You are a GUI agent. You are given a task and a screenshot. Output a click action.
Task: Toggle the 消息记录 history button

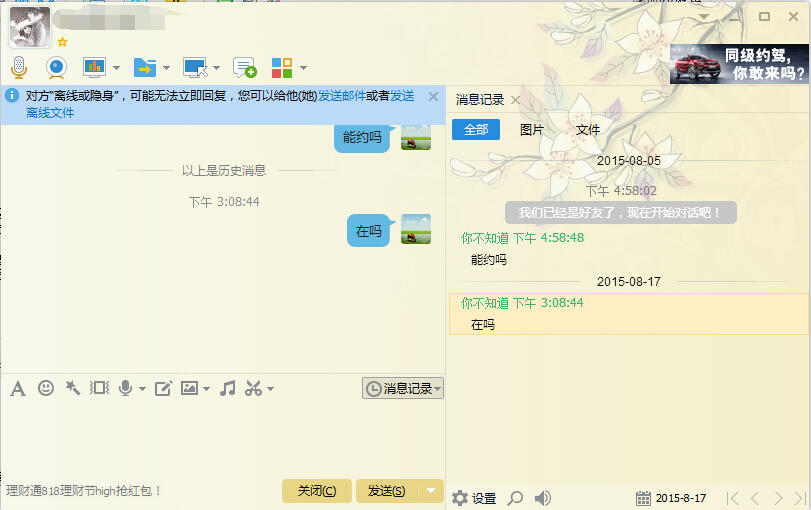(x=403, y=388)
